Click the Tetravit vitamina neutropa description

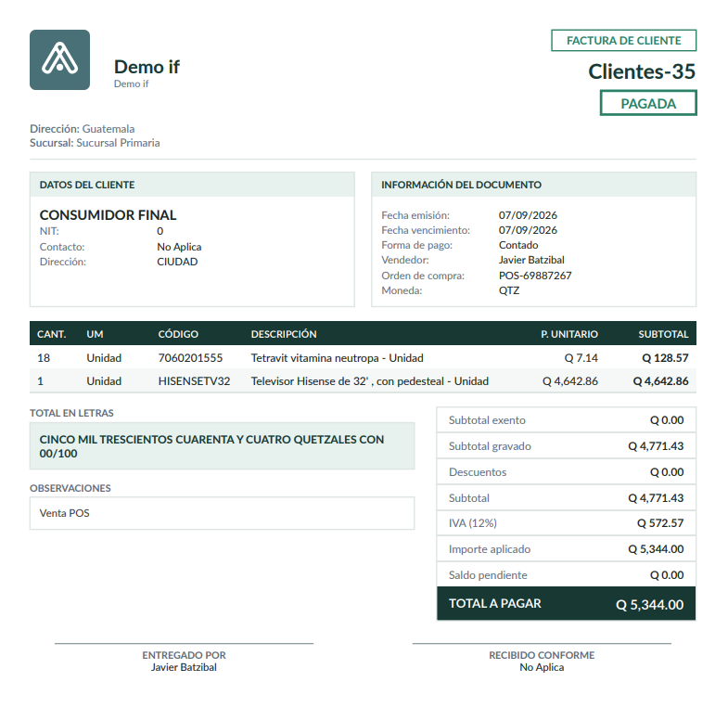(x=337, y=358)
